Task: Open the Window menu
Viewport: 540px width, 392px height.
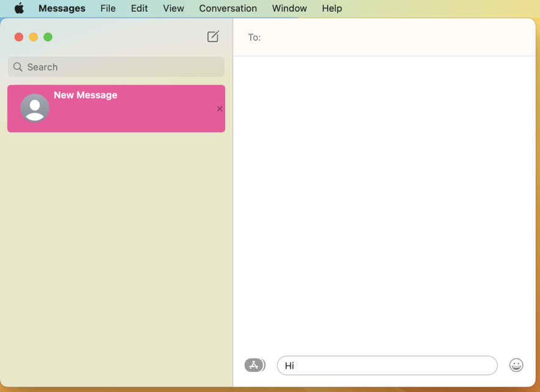Action: (289, 9)
